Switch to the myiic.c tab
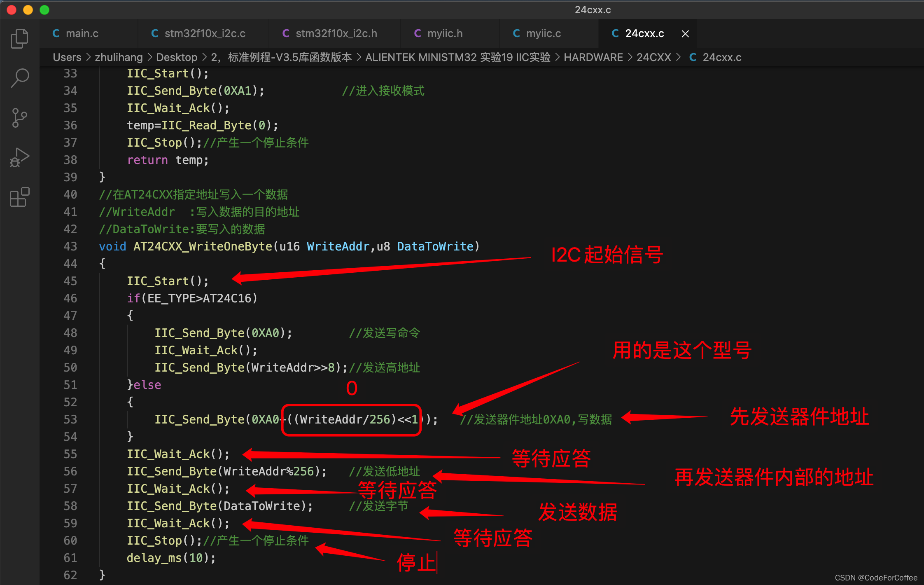 [543, 33]
